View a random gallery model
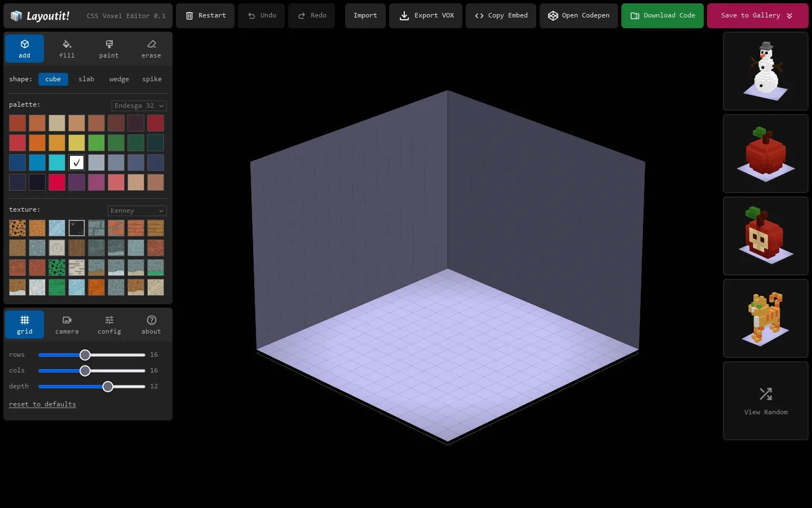Screen dimensions: 812x508 (766, 401)
